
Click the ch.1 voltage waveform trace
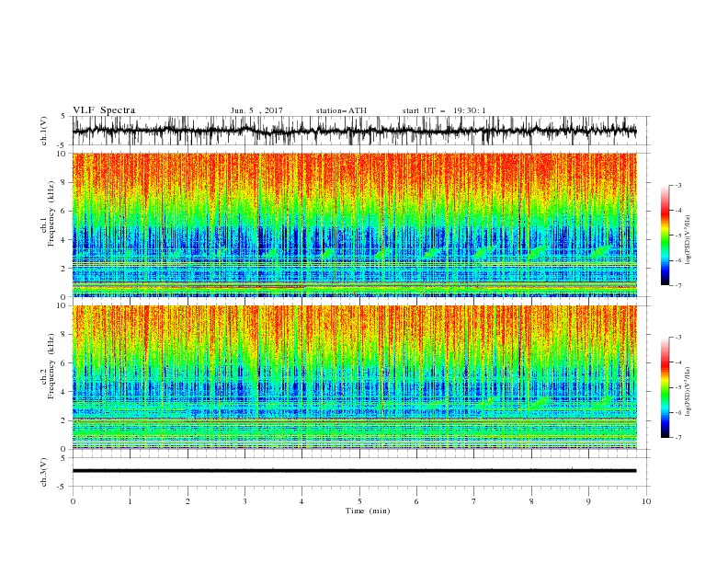coord(354,131)
